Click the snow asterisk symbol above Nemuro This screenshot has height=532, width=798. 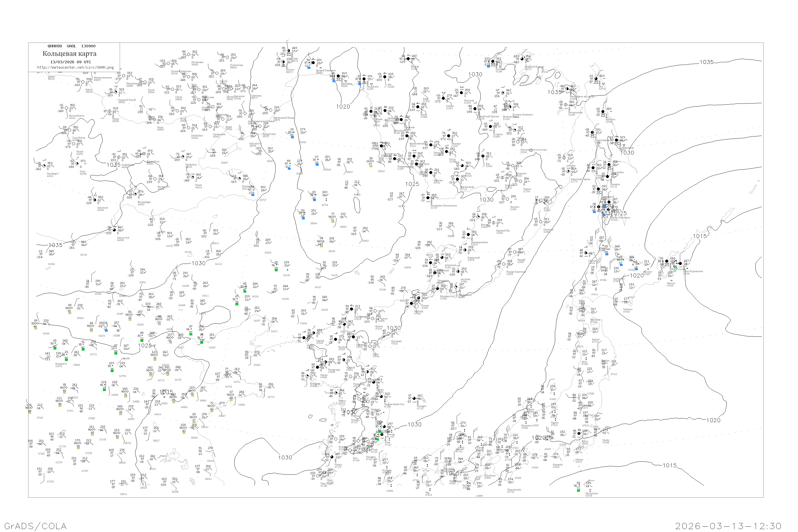tap(671, 281)
